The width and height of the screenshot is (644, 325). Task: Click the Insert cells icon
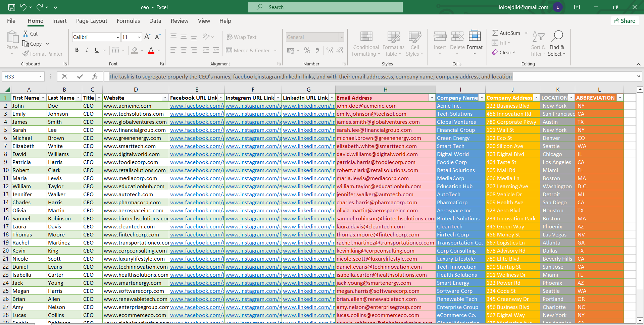click(440, 36)
